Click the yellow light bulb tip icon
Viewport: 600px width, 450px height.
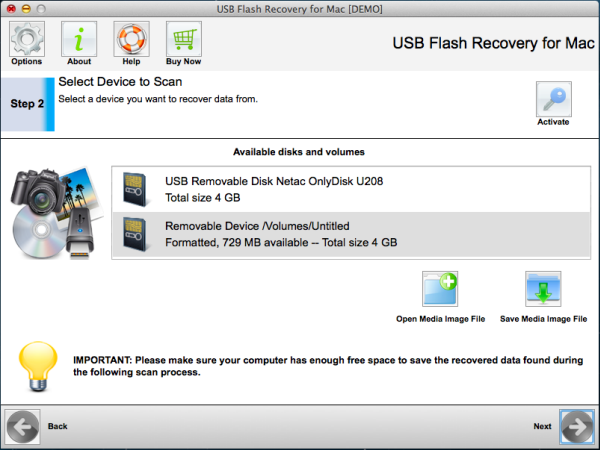(x=38, y=366)
